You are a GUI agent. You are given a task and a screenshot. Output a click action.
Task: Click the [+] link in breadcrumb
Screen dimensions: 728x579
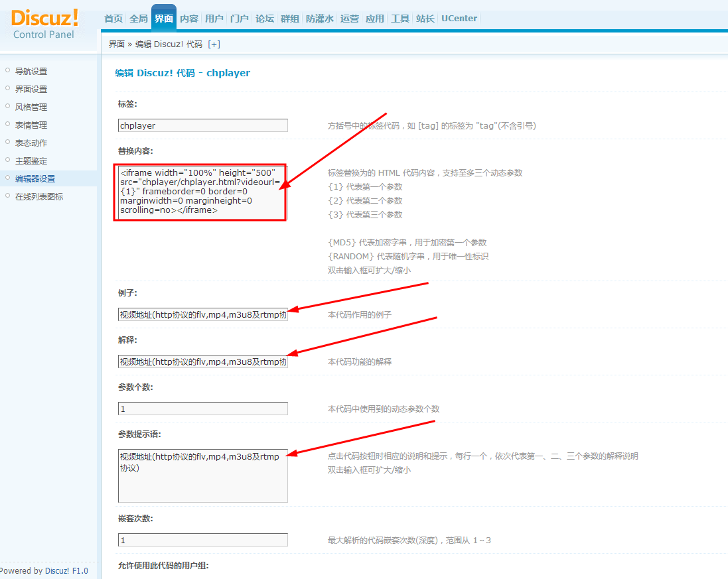tap(214, 44)
